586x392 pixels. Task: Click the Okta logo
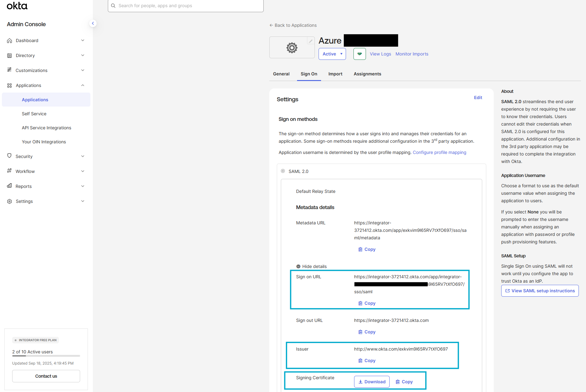pyautogui.click(x=17, y=6)
